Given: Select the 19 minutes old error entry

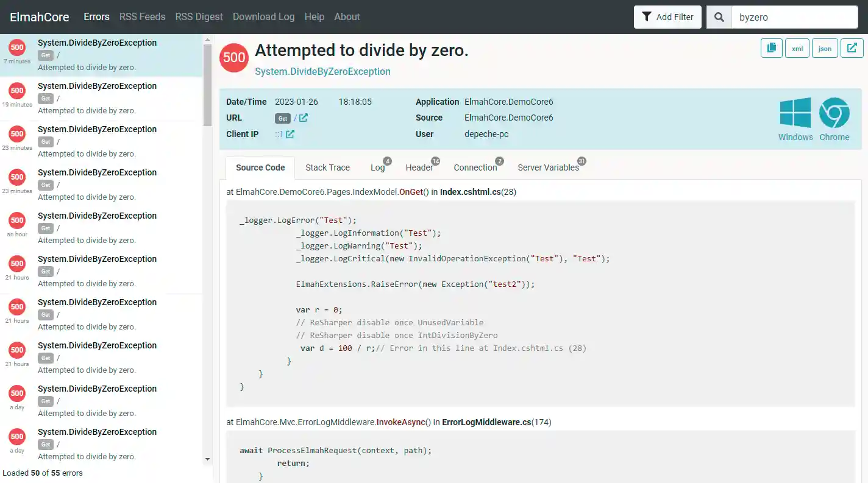Looking at the screenshot, I should (101, 99).
